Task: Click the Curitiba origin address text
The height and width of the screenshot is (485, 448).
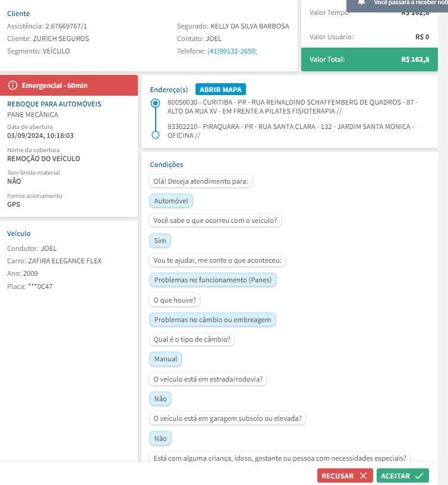Action: (292, 107)
